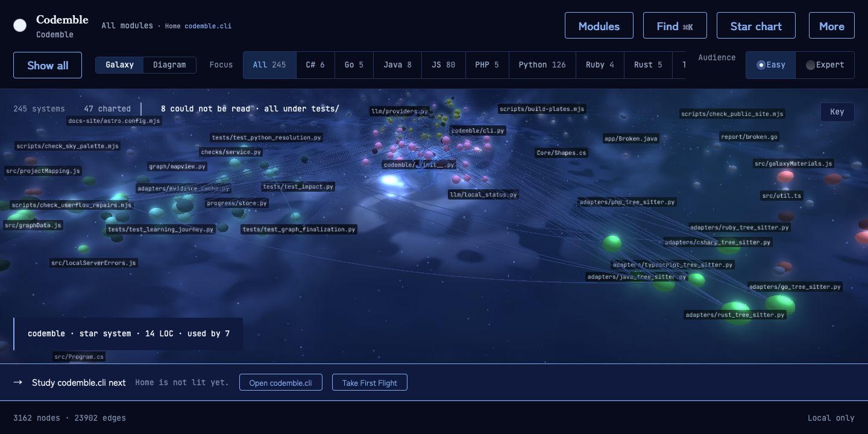Select the report/broken.go label
The image size is (868, 434).
(x=749, y=137)
